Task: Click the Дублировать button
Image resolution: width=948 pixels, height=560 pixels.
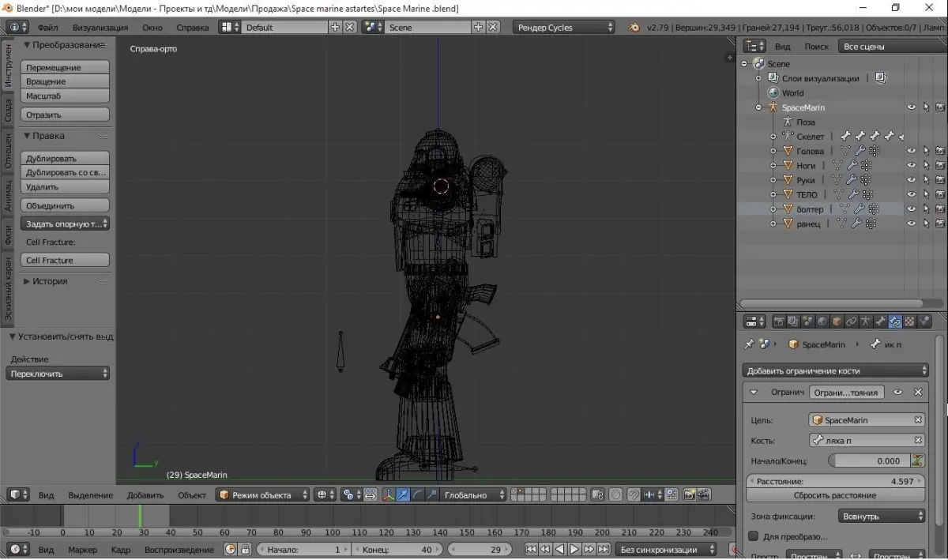Action: (x=65, y=158)
